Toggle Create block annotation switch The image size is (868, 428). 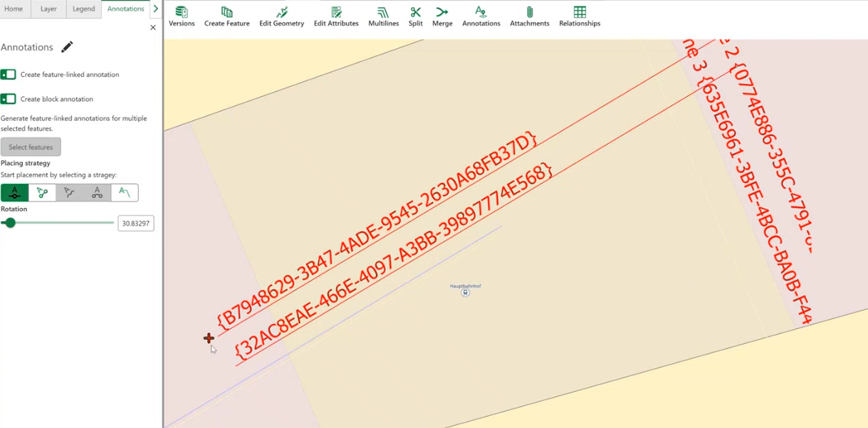click(9, 99)
